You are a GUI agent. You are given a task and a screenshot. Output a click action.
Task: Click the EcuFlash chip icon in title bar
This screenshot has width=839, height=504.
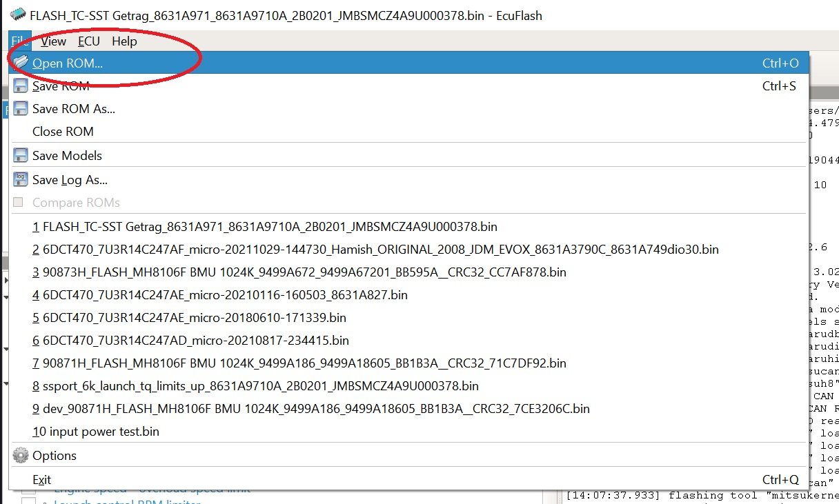19,15
